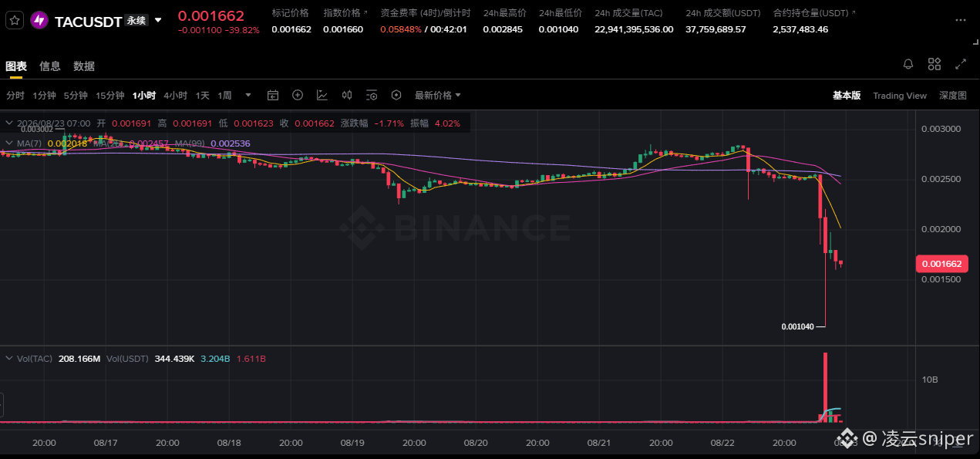Click the 标记价格 mark price label
The width and height of the screenshot is (980, 459).
(x=291, y=13)
